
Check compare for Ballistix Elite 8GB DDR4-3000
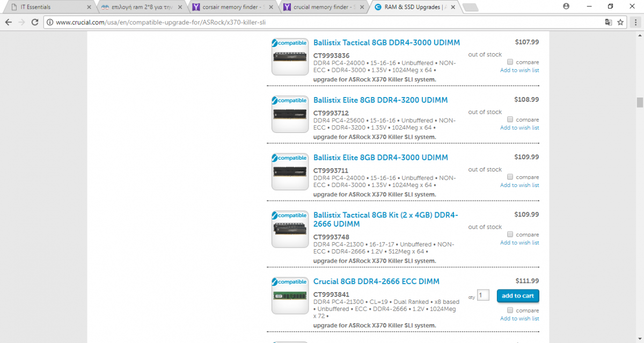pyautogui.click(x=510, y=176)
